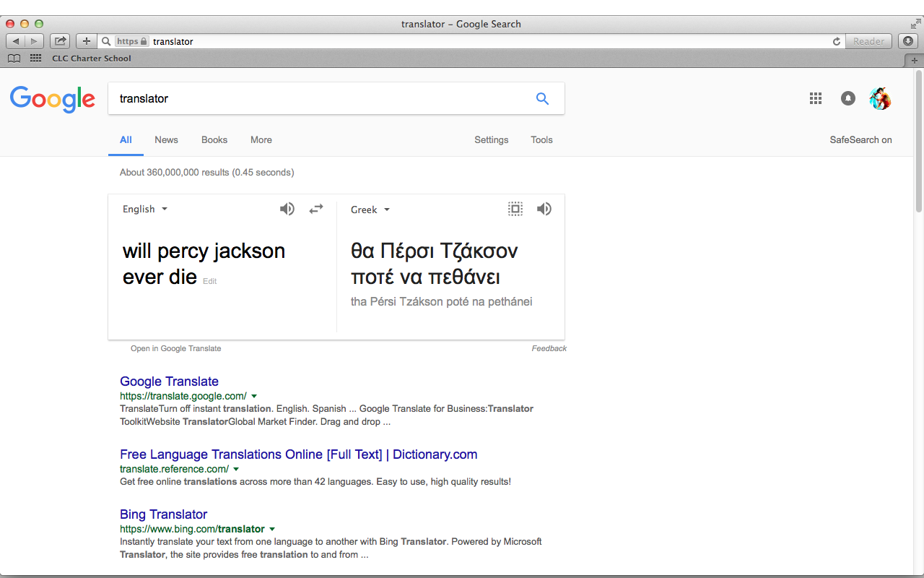Listen to the English source text
Image resolution: width=924 pixels, height=578 pixels.
[x=287, y=209]
